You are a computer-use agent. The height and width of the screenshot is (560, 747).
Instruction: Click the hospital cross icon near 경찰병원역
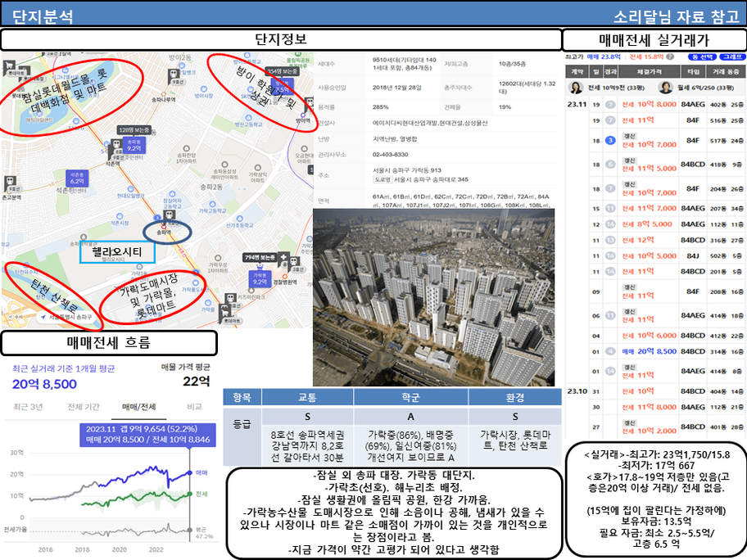point(283,258)
